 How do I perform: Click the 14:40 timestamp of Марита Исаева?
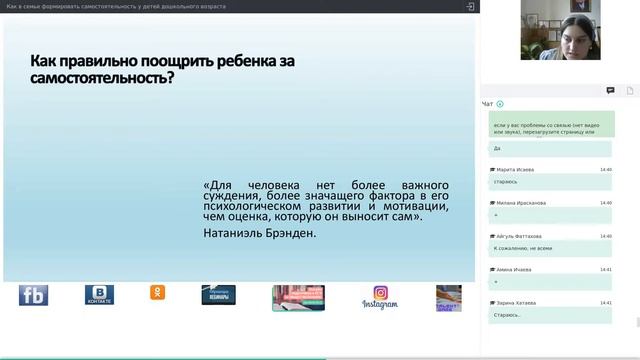(x=606, y=169)
